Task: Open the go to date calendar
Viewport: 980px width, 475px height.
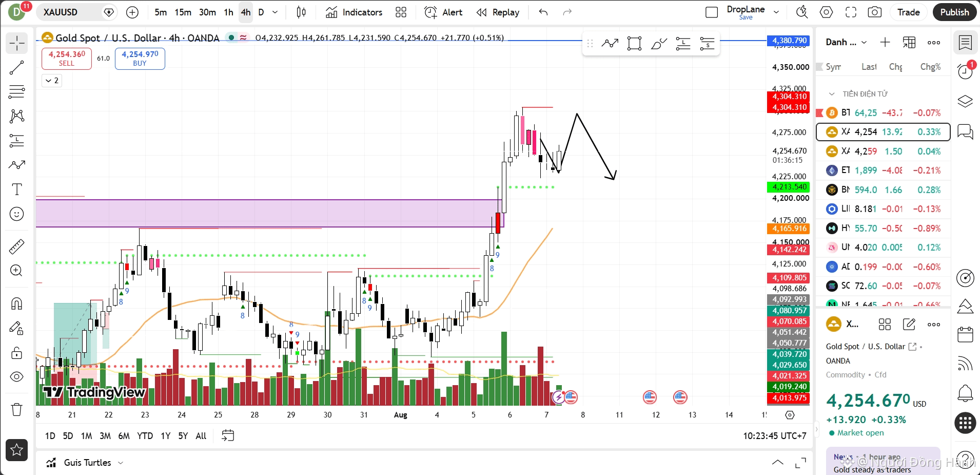Action: 228,436
